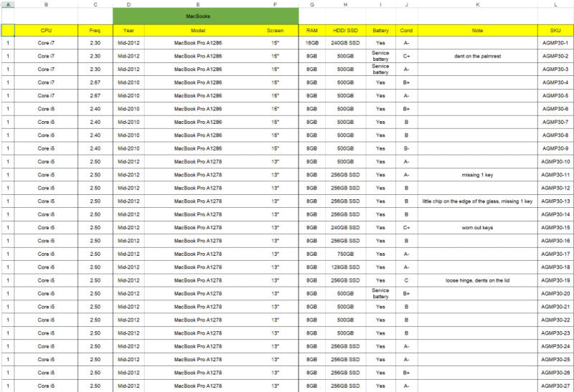Select the HDD/ SSD header cell
574x392 pixels.
(x=345, y=30)
